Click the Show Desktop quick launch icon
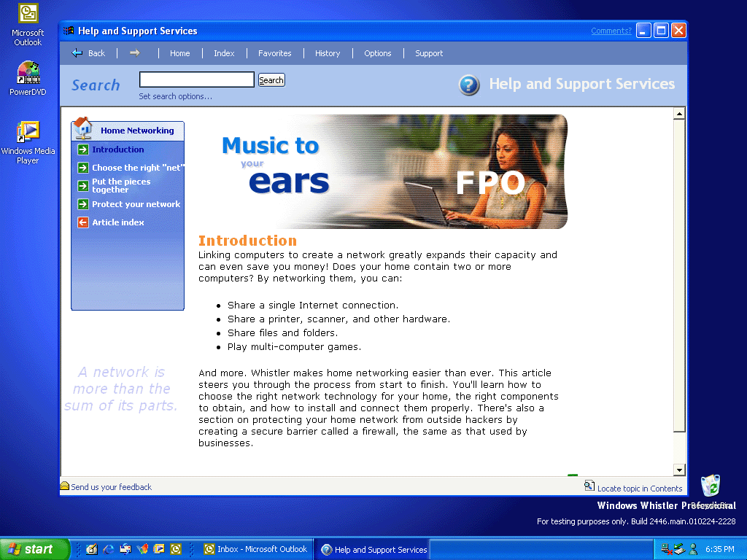The height and width of the screenshot is (560, 747). pyautogui.click(x=91, y=549)
